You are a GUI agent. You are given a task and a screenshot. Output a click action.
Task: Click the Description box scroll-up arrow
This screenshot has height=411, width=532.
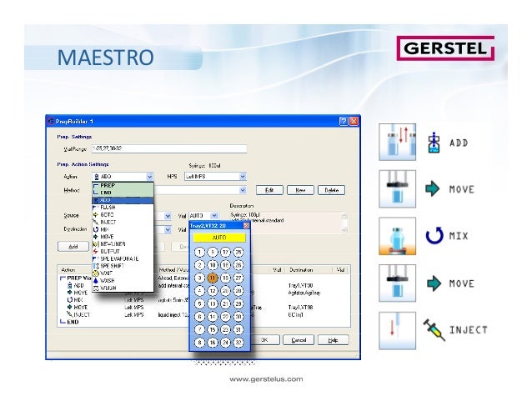(344, 216)
